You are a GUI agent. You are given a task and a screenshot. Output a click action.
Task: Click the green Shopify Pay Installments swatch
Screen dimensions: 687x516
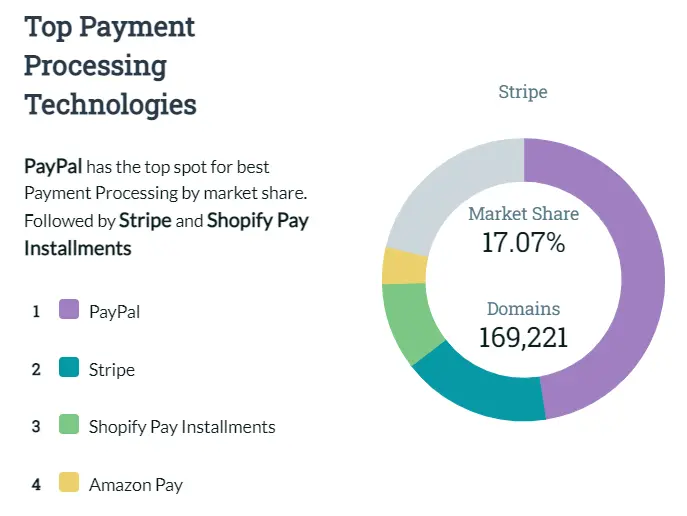tap(69, 426)
